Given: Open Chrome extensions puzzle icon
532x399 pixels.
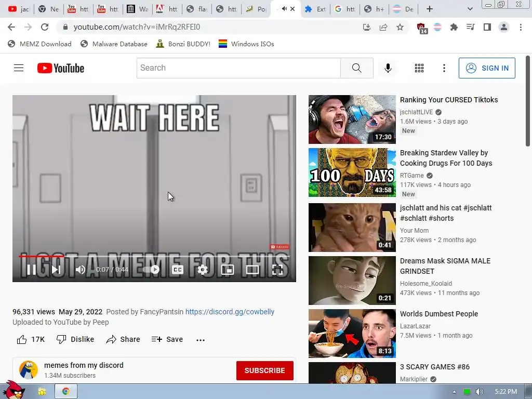Looking at the screenshot, I should pyautogui.click(x=454, y=27).
